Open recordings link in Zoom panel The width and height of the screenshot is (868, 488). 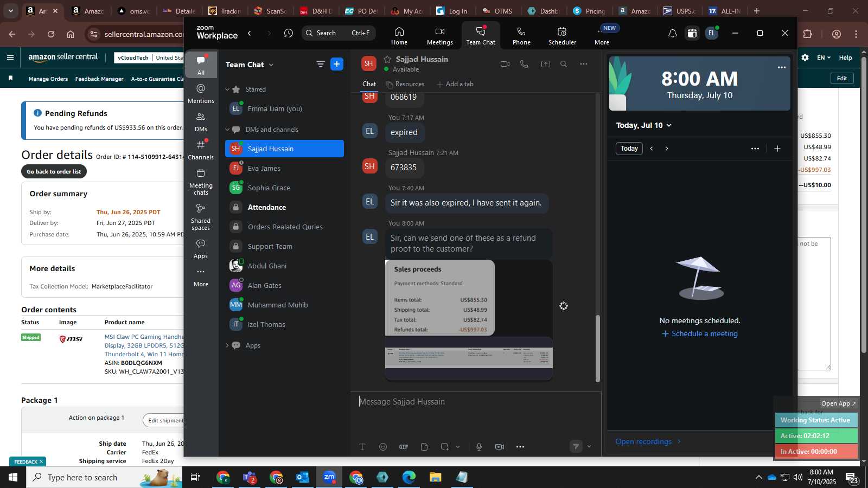point(648,441)
